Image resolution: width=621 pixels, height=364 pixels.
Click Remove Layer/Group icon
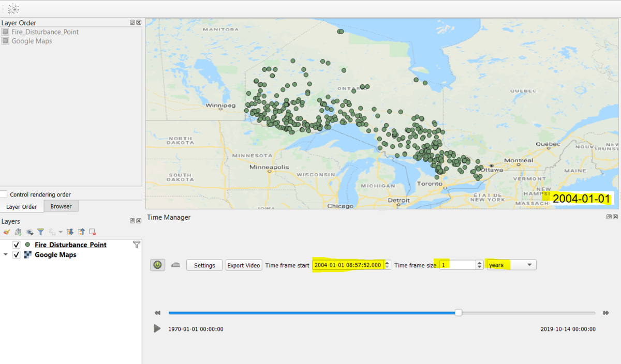coord(93,232)
